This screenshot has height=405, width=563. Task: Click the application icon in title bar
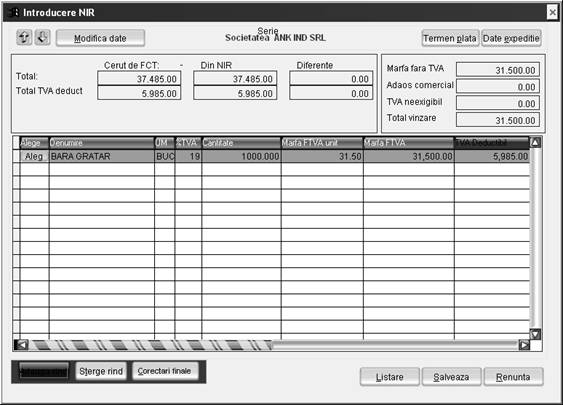tap(14, 13)
